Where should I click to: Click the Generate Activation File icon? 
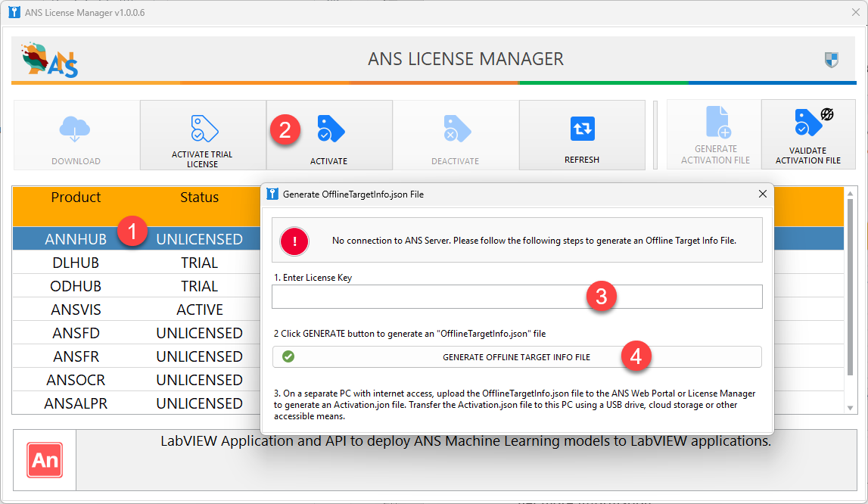pos(716,122)
